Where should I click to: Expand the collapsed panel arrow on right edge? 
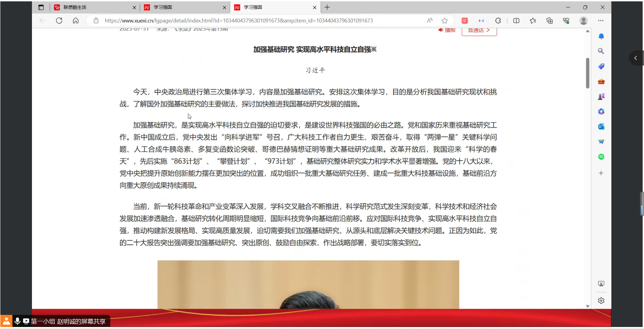(x=635, y=58)
